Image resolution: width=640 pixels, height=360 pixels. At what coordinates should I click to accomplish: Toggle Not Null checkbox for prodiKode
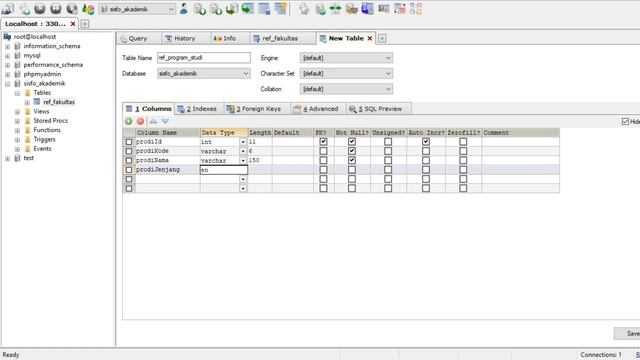click(352, 151)
